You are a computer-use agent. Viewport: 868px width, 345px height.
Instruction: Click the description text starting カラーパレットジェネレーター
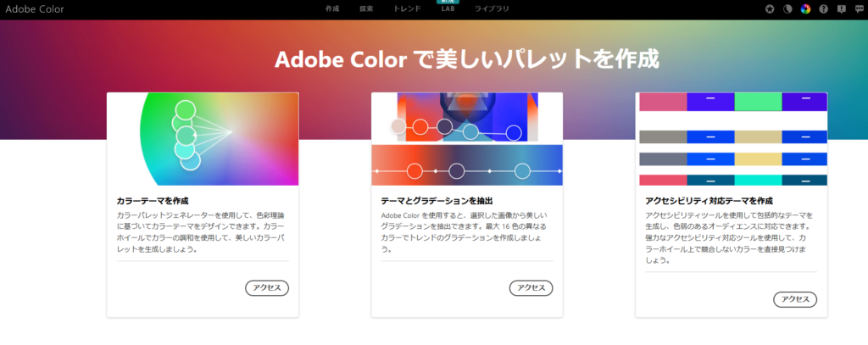[203, 232]
